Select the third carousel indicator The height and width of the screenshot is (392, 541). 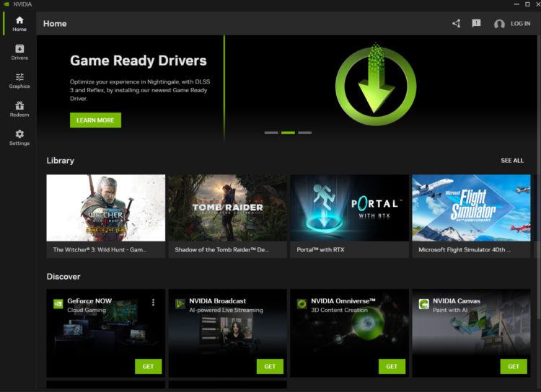point(304,133)
